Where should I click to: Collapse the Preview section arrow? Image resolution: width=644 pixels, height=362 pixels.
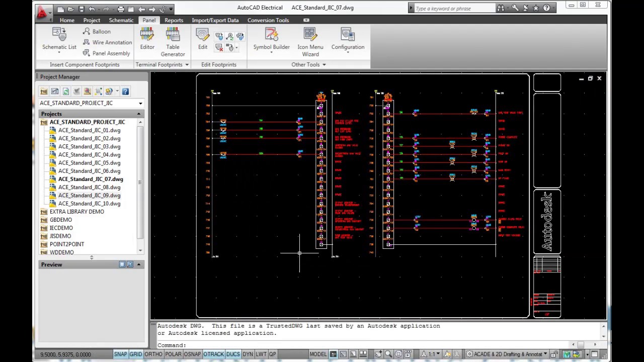(139, 264)
